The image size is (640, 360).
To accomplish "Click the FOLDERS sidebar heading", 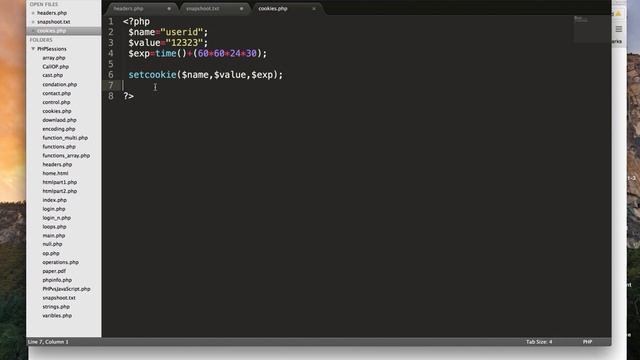I will [x=41, y=40].
